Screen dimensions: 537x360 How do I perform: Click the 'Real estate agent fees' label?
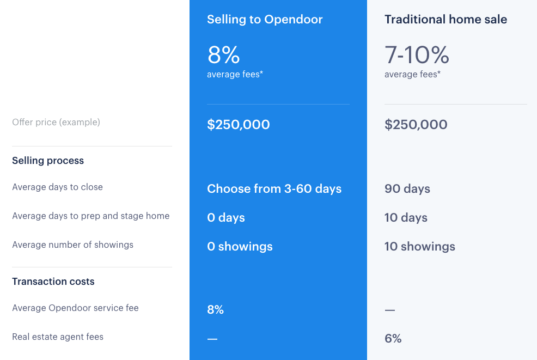(58, 337)
